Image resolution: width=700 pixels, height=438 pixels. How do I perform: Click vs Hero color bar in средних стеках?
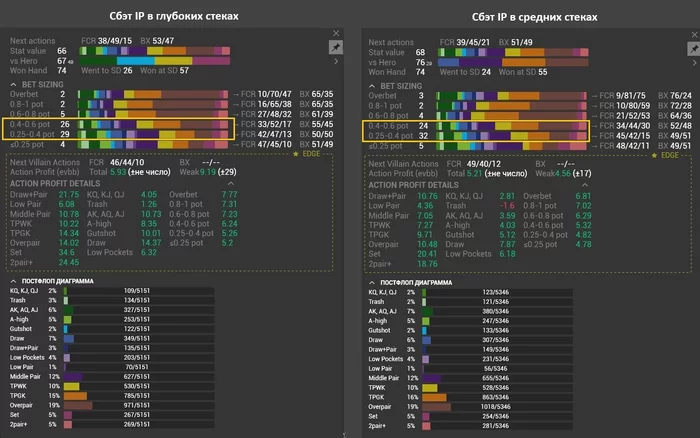513,63
